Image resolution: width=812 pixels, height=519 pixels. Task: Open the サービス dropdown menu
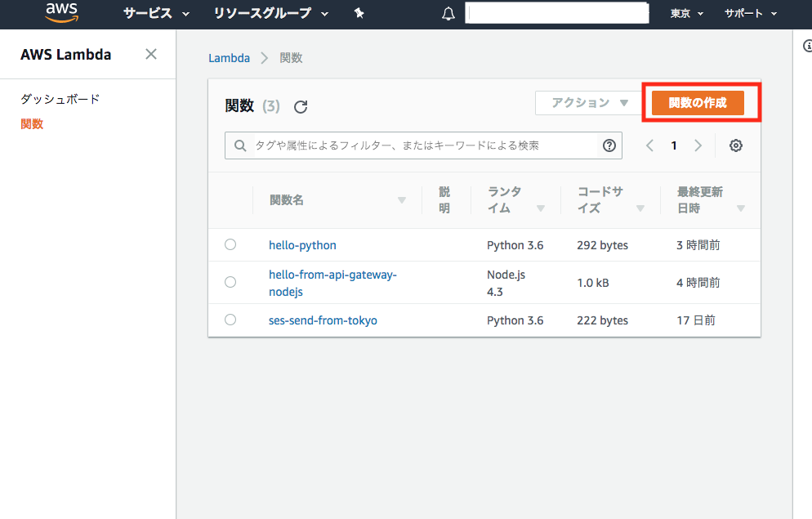(x=156, y=13)
